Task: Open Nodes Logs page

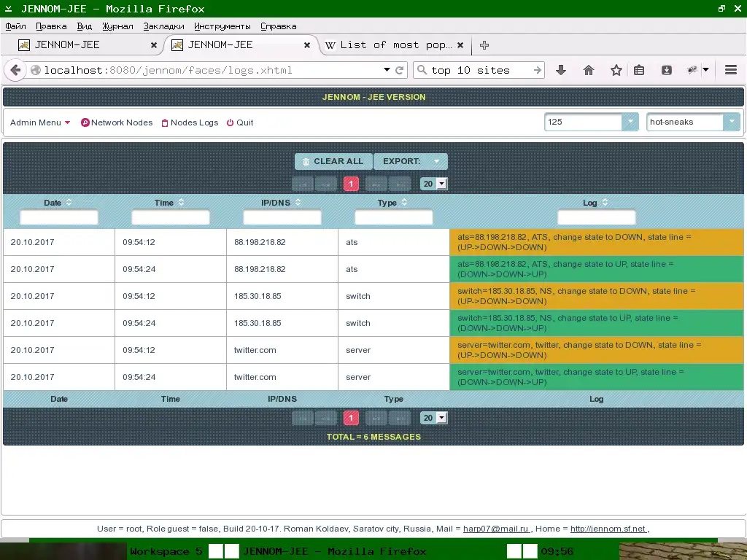Action: click(190, 122)
